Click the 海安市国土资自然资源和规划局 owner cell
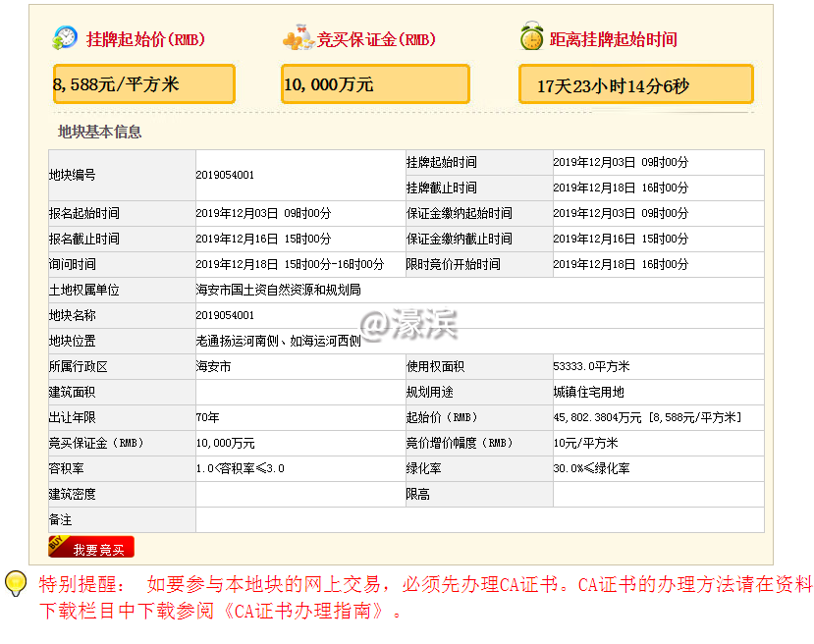The height and width of the screenshot is (644, 814). pyautogui.click(x=278, y=290)
